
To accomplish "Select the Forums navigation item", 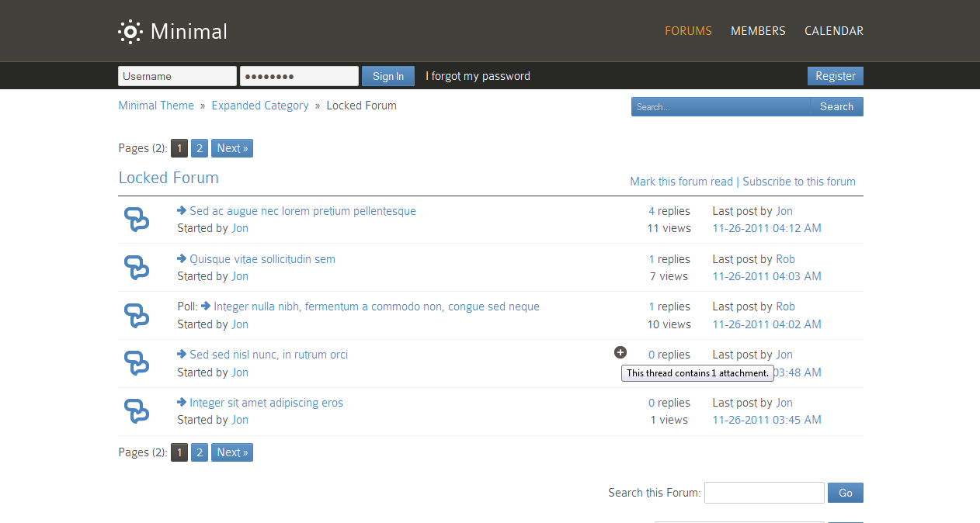I will [688, 31].
